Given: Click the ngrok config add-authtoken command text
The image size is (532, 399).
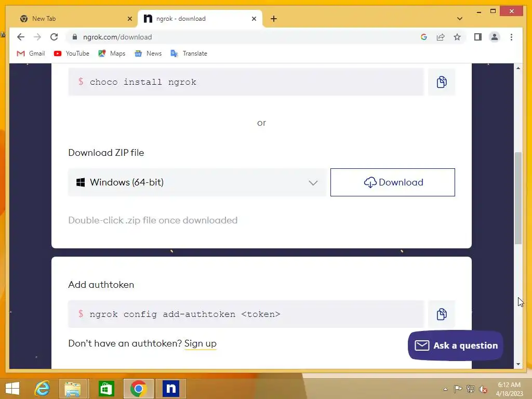Looking at the screenshot, I should (185, 314).
